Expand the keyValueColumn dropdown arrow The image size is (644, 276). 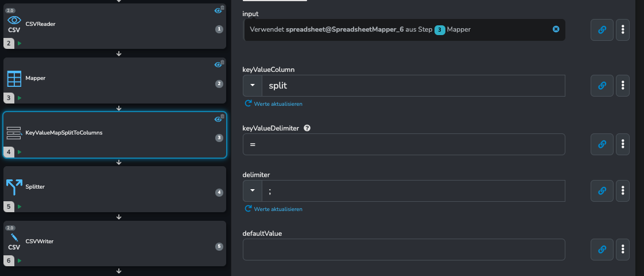pyautogui.click(x=253, y=86)
